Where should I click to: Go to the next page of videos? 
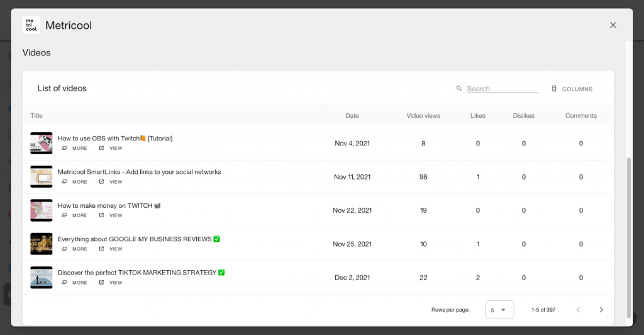pyautogui.click(x=601, y=310)
